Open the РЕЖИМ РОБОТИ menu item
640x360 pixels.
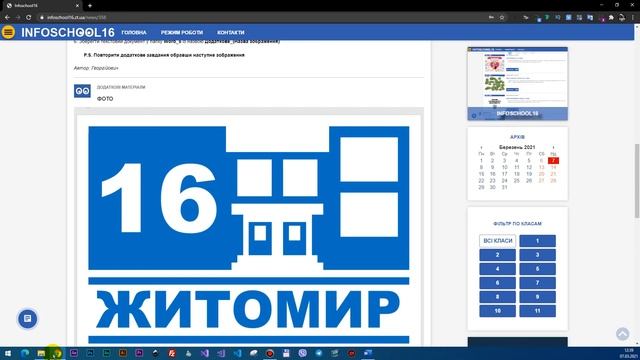(182, 32)
